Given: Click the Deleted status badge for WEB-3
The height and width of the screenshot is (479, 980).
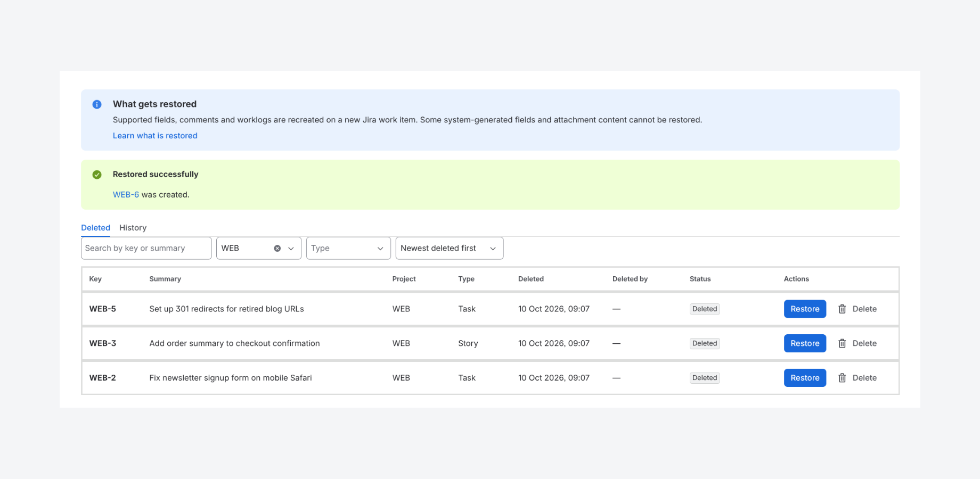Looking at the screenshot, I should click(x=705, y=344).
